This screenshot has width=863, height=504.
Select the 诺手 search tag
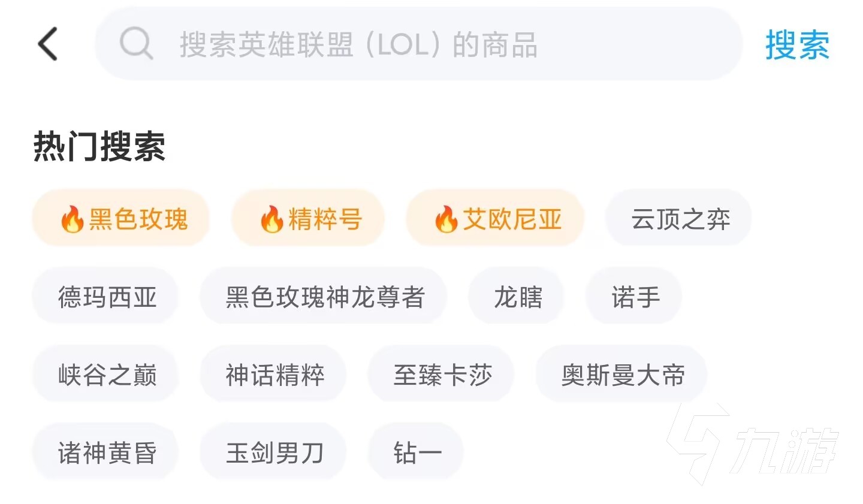634,297
